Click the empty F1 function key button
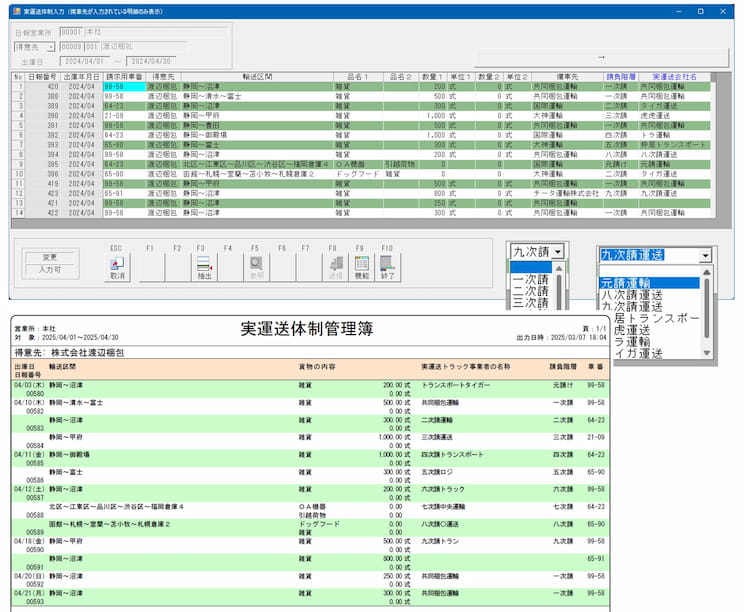Screen dimensions: 744x612 [152, 268]
